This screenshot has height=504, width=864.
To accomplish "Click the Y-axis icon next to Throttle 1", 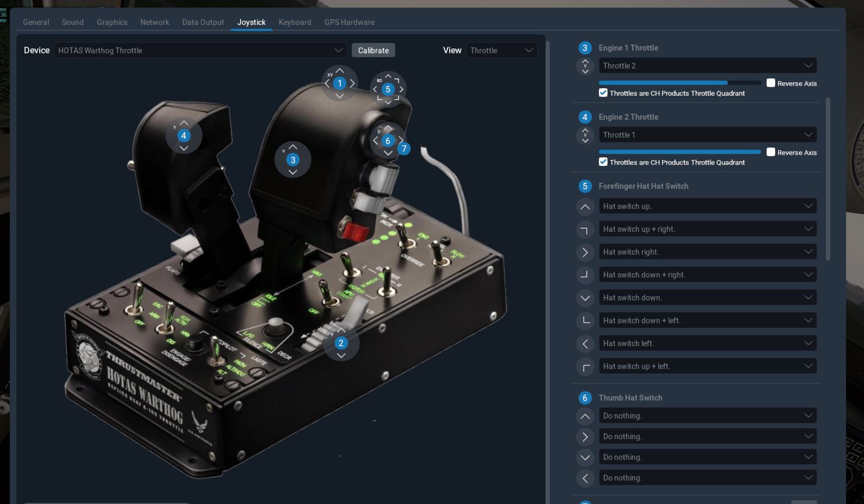I will [x=585, y=135].
